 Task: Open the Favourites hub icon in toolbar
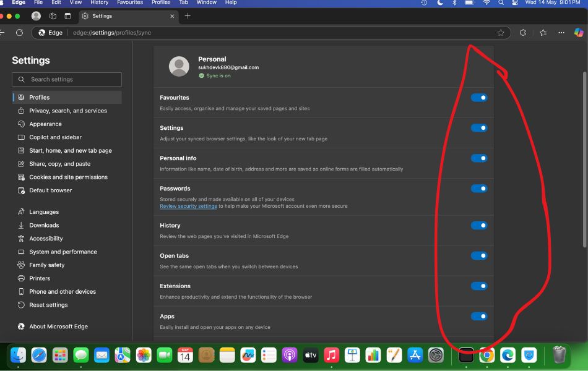543,33
